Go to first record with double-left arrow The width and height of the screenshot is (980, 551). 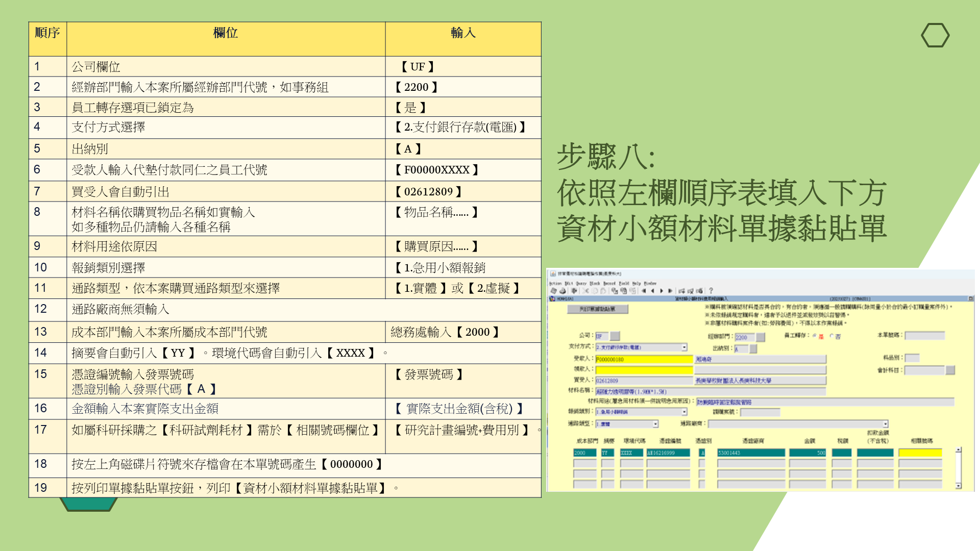(644, 291)
